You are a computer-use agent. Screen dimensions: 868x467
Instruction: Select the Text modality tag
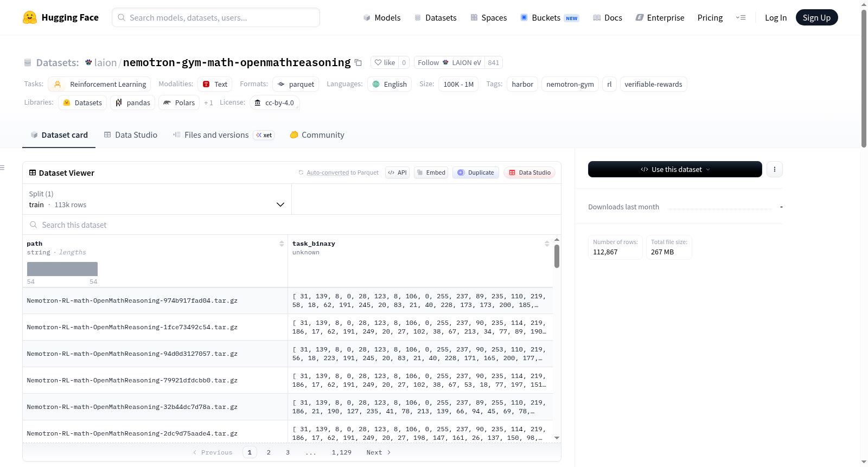215,84
